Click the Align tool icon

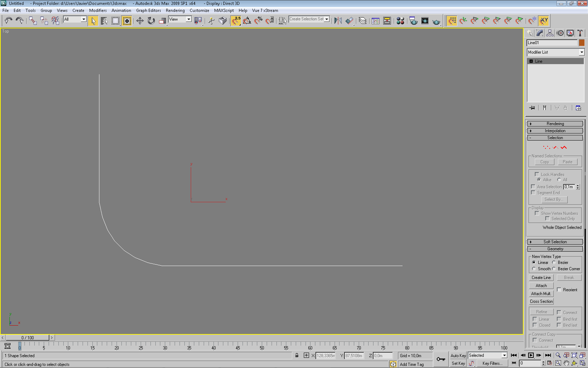pyautogui.click(x=349, y=21)
